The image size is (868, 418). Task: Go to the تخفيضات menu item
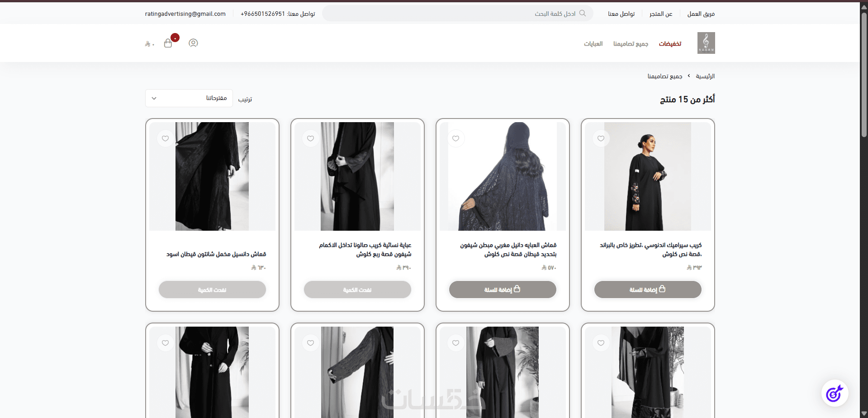click(x=670, y=44)
